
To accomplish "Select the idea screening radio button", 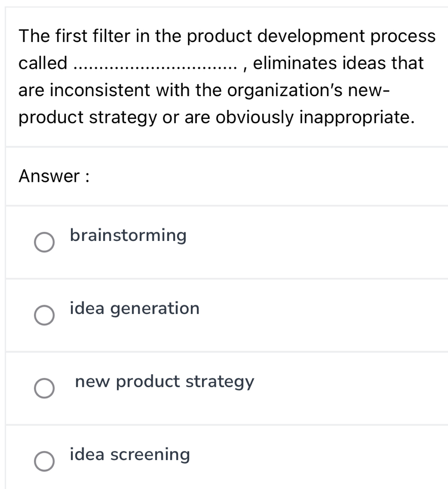I will click(44, 462).
